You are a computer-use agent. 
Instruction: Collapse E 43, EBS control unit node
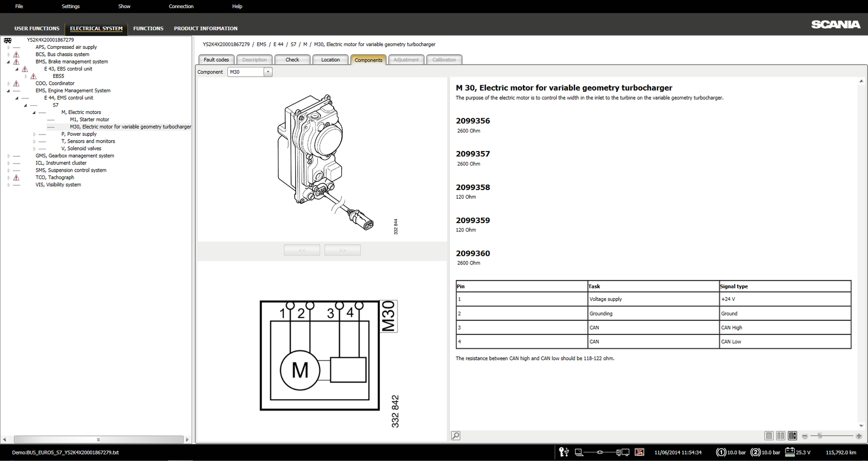click(17, 69)
